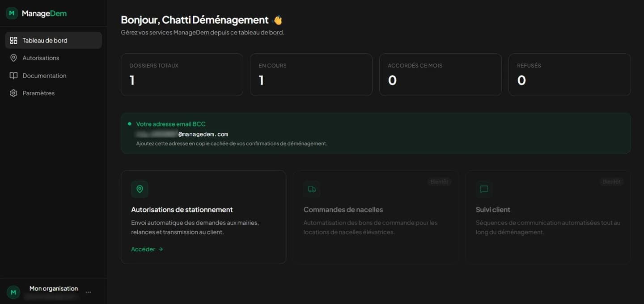This screenshot has width=644, height=304.
Task: Click the 'Ajoutez cette adresse en copie cachée' hint
Action: click(x=232, y=144)
